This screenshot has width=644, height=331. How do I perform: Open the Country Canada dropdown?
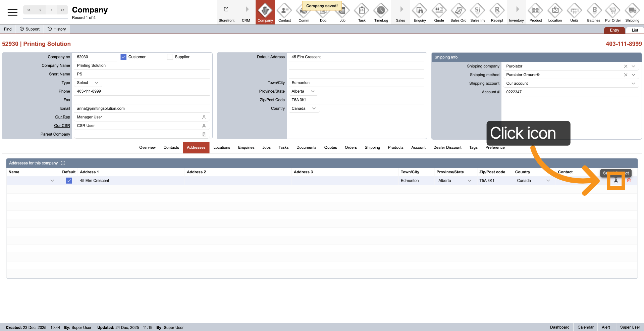(x=314, y=109)
